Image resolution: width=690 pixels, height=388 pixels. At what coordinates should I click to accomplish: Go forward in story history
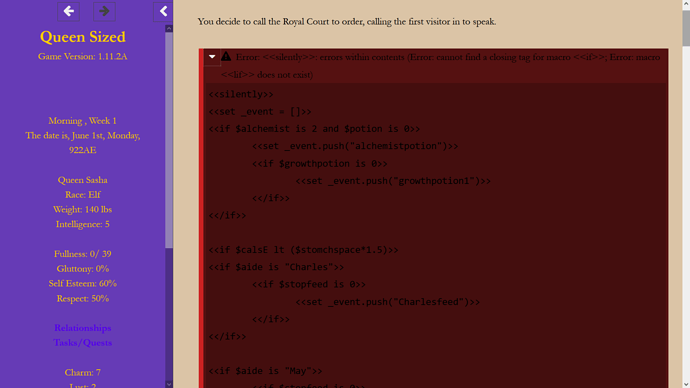point(104,11)
